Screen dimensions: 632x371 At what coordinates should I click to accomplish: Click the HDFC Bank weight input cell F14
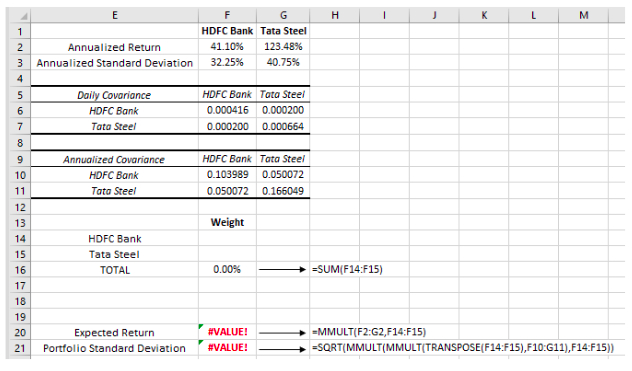tap(227, 239)
